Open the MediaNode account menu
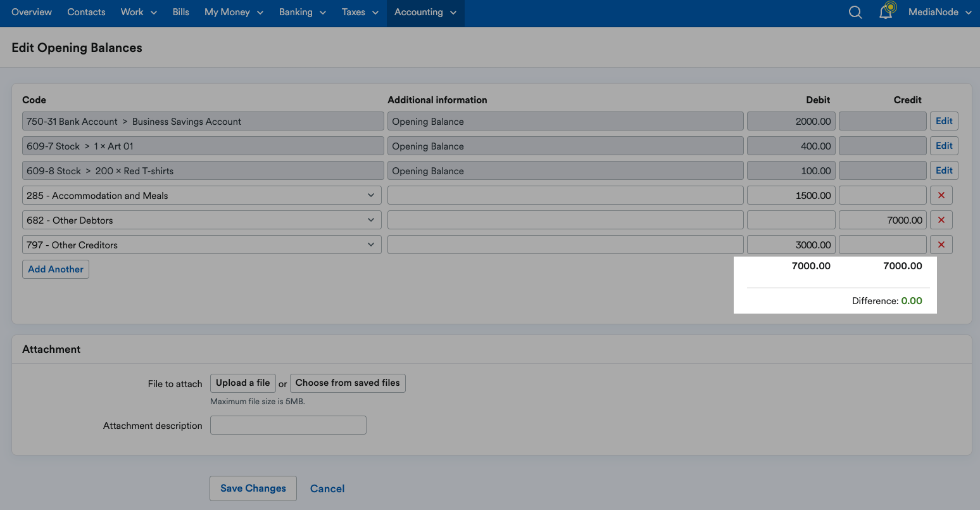 coord(939,12)
